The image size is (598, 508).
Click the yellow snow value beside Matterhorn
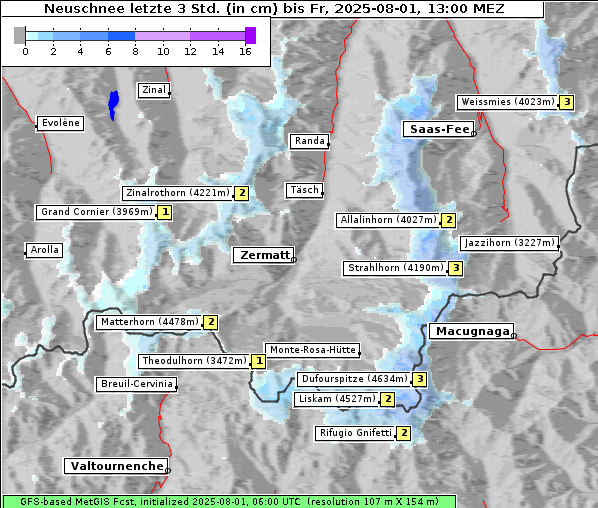[x=211, y=322]
